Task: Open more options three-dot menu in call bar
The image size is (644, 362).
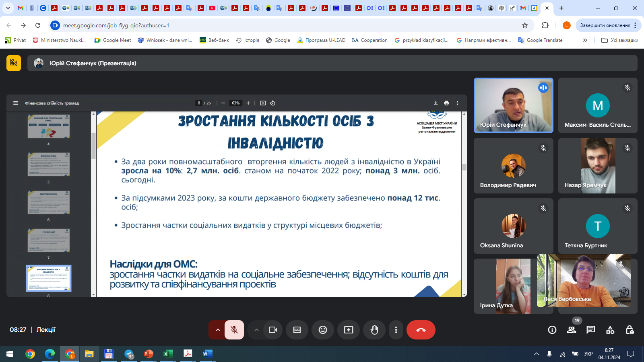Action: [396, 330]
